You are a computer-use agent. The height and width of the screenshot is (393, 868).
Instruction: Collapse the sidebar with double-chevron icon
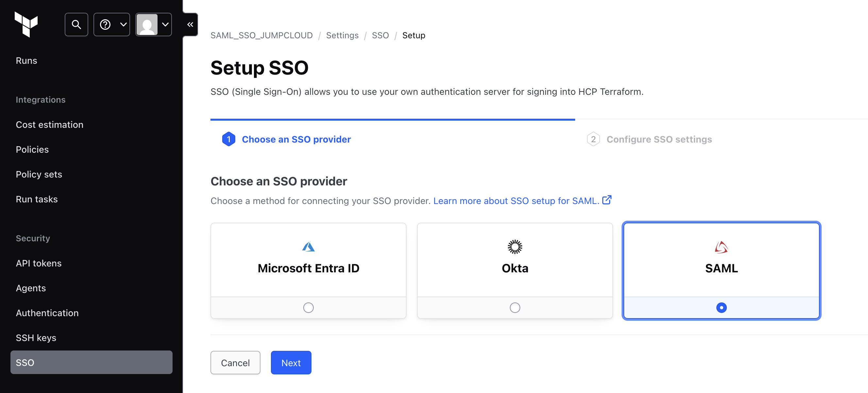coord(190,24)
